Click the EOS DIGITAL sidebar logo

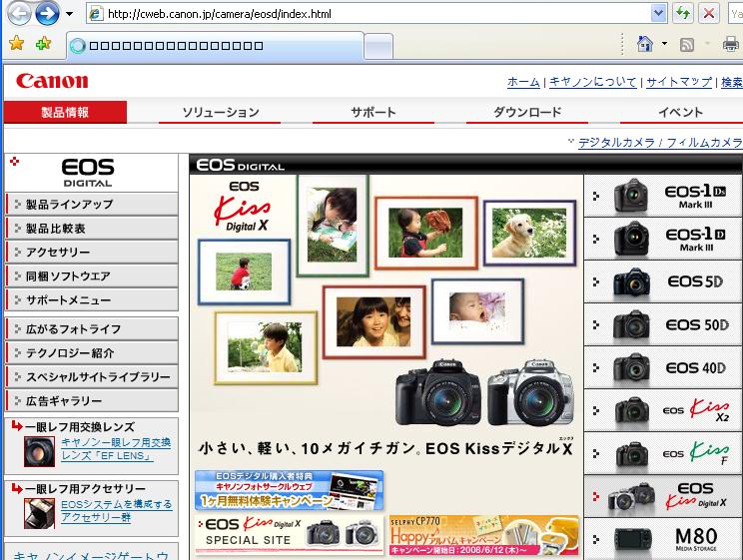point(88,173)
